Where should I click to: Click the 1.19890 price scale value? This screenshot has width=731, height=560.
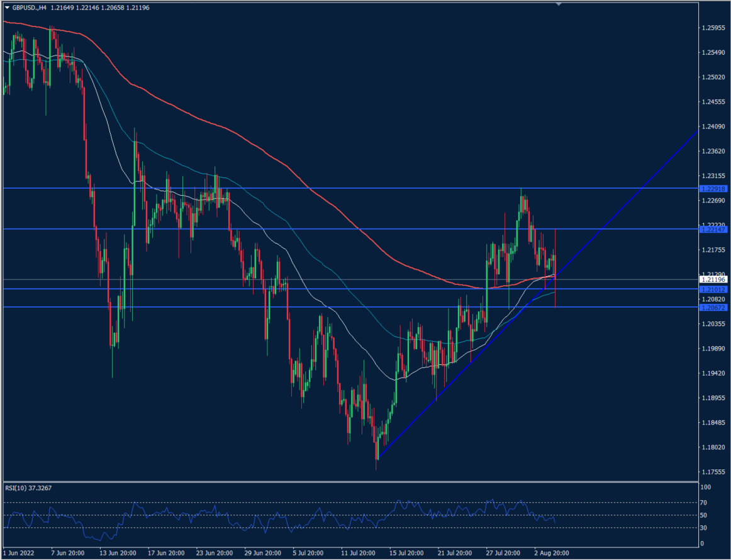pos(713,349)
